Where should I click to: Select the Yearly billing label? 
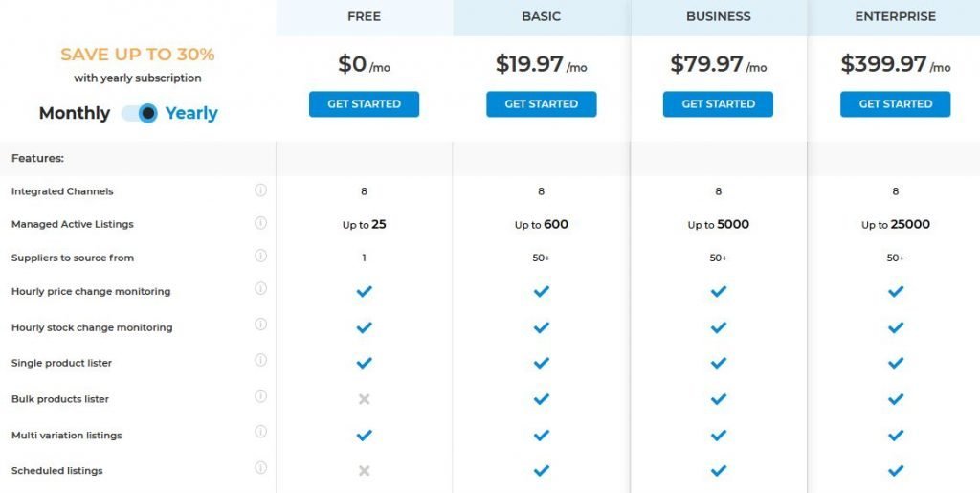point(191,113)
